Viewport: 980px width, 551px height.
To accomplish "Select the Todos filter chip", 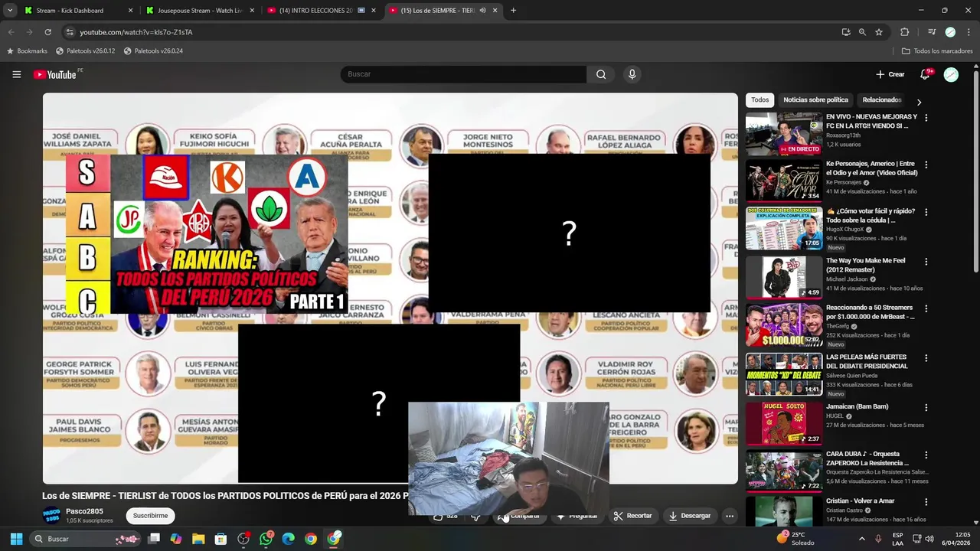I will (x=759, y=99).
